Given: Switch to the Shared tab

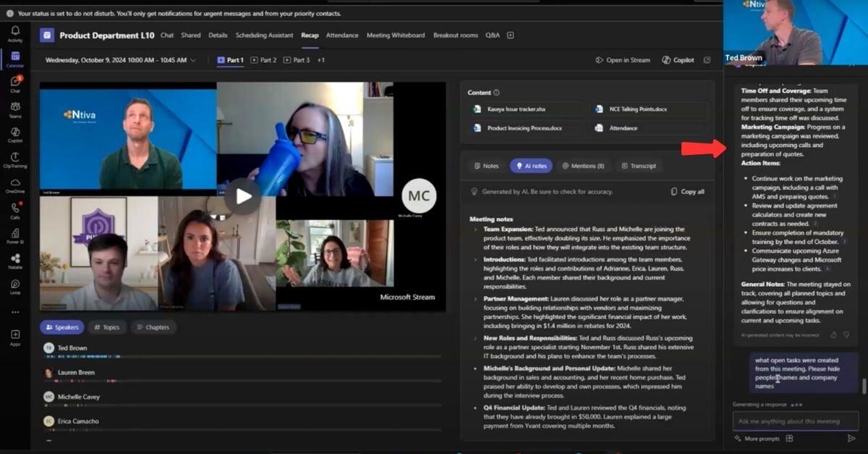Looking at the screenshot, I should tap(191, 35).
